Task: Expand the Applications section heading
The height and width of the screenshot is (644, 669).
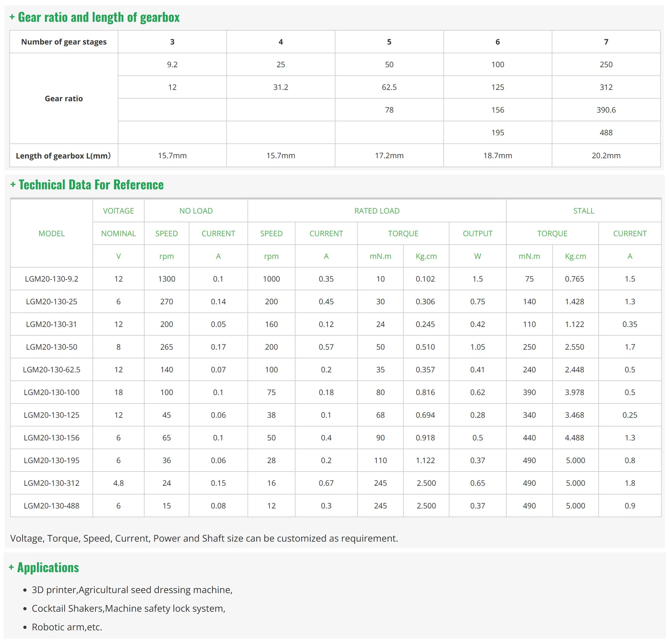Action: pos(44,567)
